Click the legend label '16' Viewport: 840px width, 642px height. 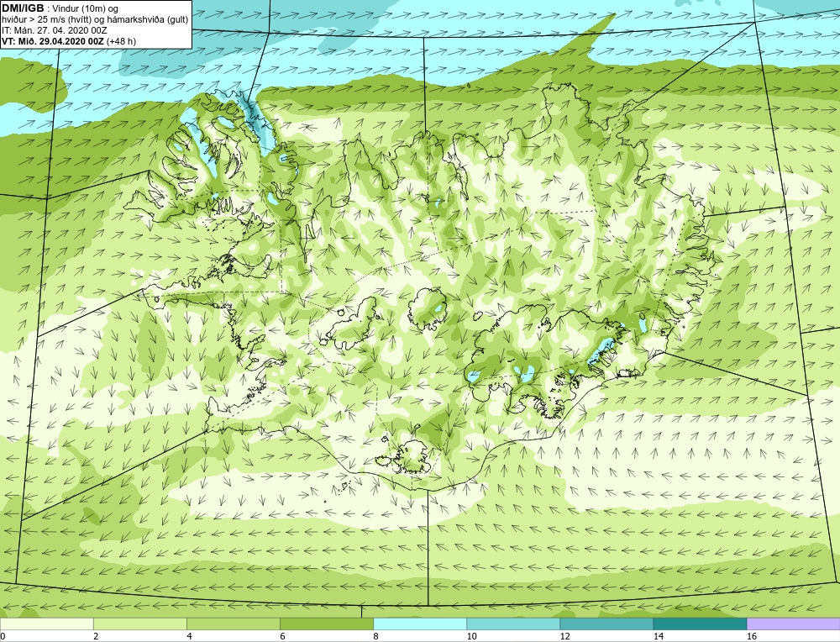[752, 636]
